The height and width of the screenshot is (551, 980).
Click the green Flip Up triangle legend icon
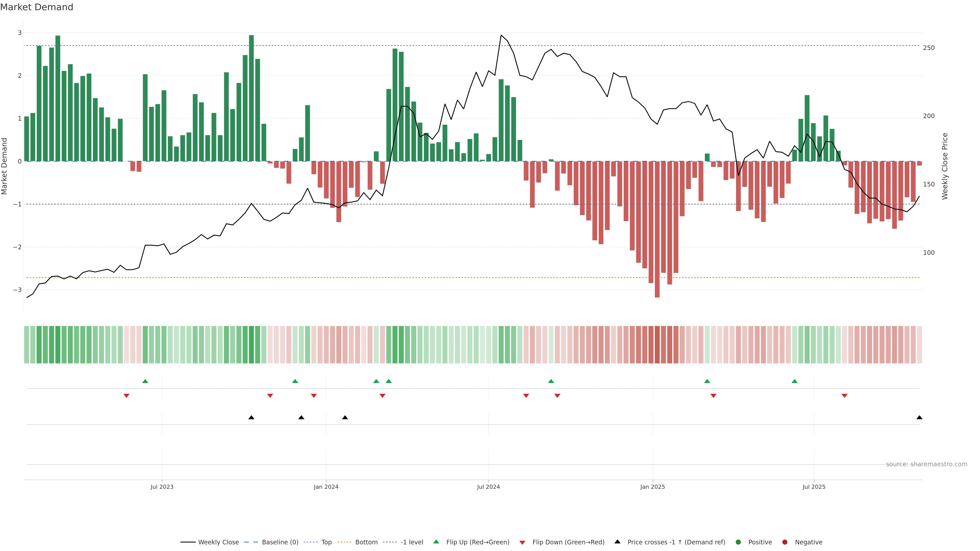[x=436, y=542]
